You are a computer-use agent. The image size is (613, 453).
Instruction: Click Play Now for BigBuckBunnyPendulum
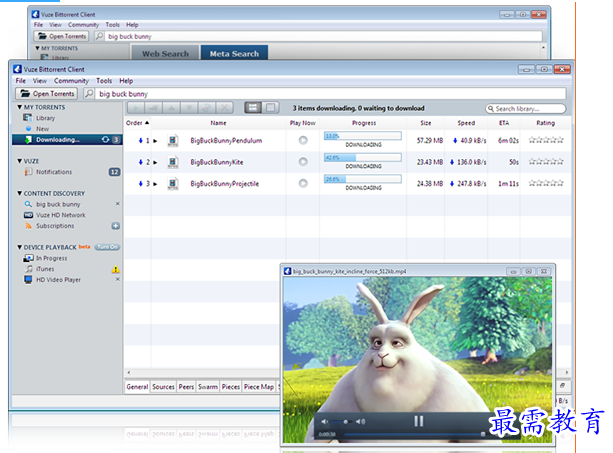pos(303,140)
